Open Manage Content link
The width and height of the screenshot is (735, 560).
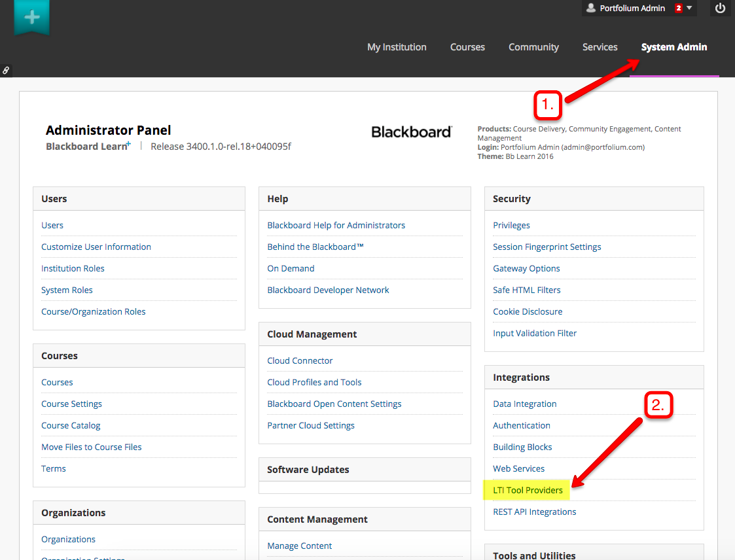tap(300, 546)
